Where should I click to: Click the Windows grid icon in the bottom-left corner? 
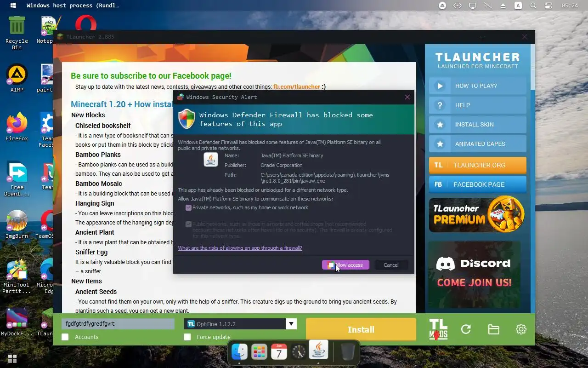[12, 358]
